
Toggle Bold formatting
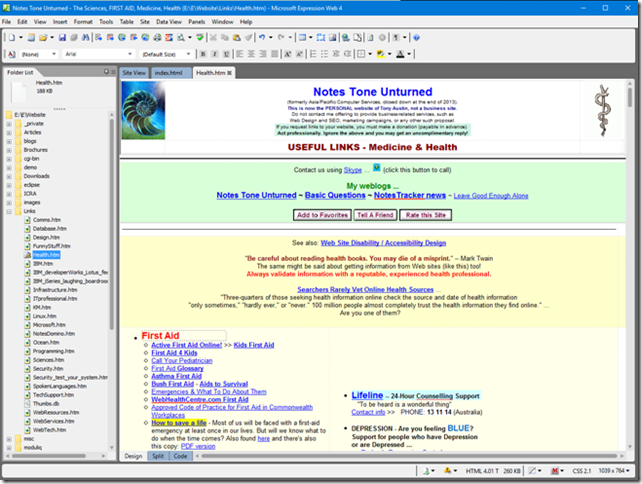pos(203,54)
